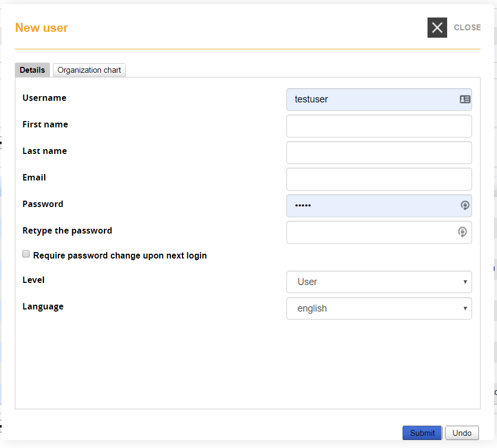
Task: Click inside the First name field
Action: [379, 126]
